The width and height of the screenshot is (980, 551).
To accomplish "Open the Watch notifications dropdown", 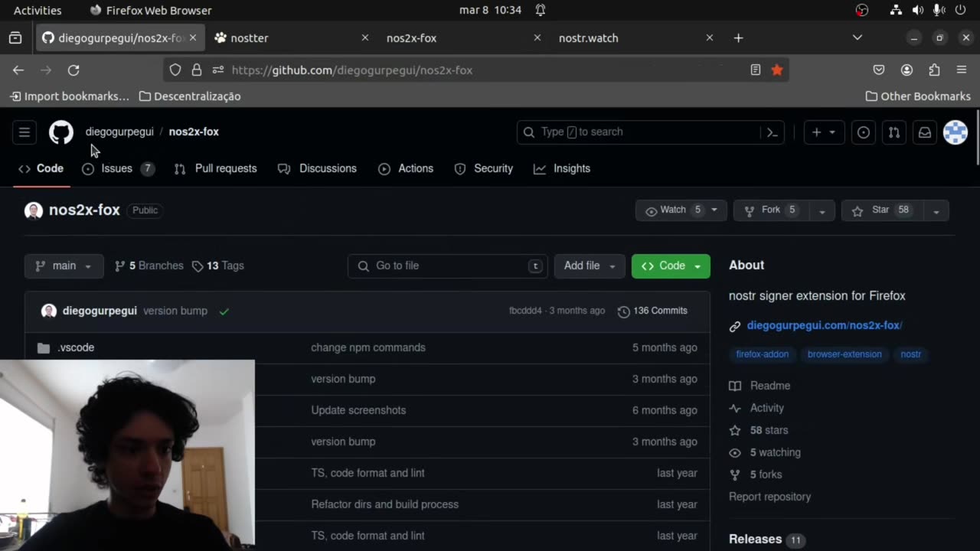I will click(x=681, y=210).
